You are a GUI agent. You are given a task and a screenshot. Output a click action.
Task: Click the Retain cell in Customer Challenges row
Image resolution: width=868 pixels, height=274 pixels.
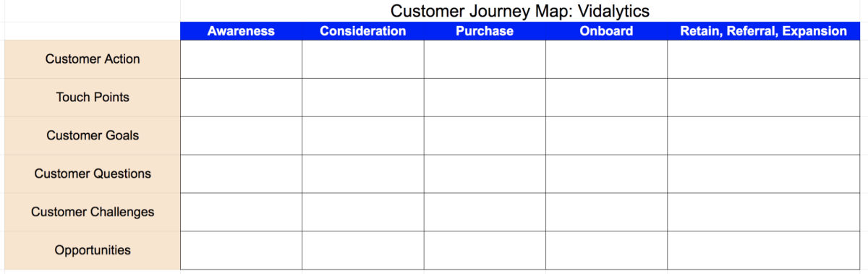(764, 213)
